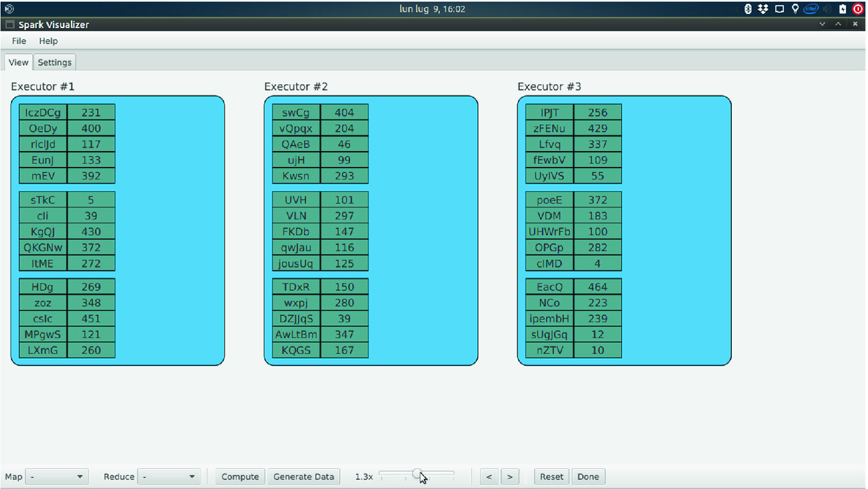
Task: Click the display tray icon
Action: [780, 9]
